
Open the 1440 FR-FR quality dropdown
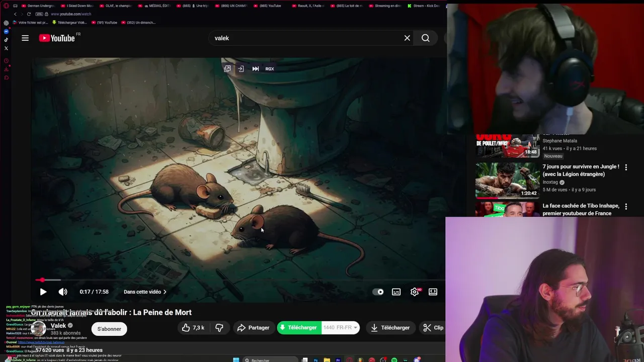tap(341, 328)
